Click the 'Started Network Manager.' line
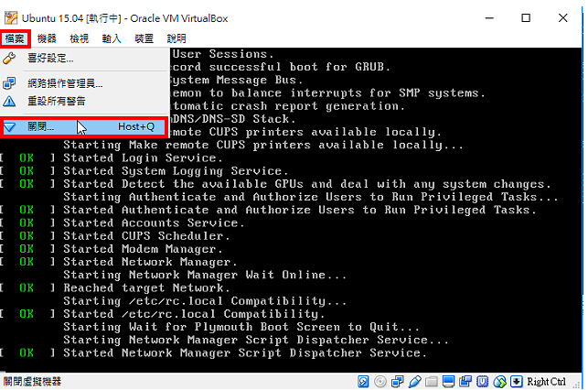This screenshot has height=390, width=588. 150,262
